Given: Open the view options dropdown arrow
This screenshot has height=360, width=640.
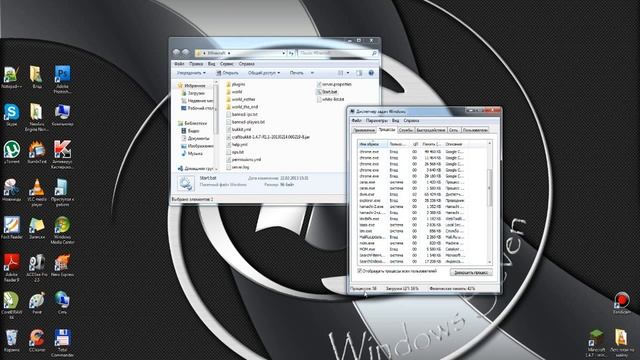Looking at the screenshot, I should pyautogui.click(x=348, y=73).
